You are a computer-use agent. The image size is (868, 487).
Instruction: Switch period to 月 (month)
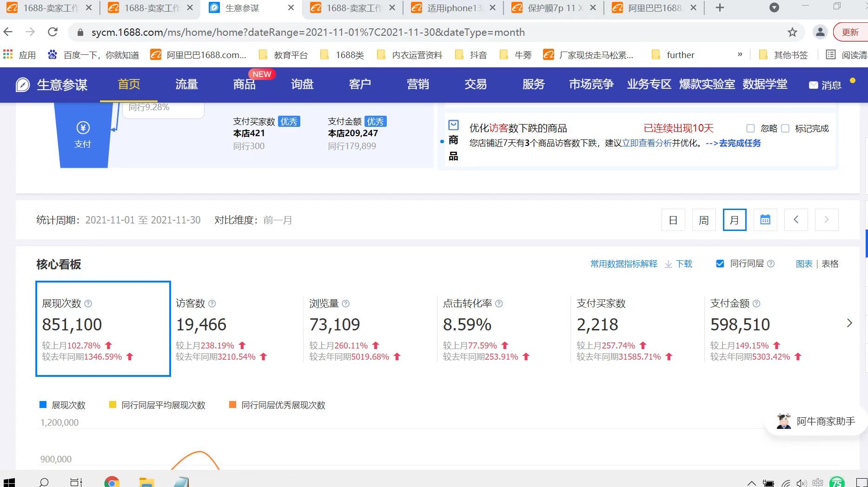tap(735, 220)
